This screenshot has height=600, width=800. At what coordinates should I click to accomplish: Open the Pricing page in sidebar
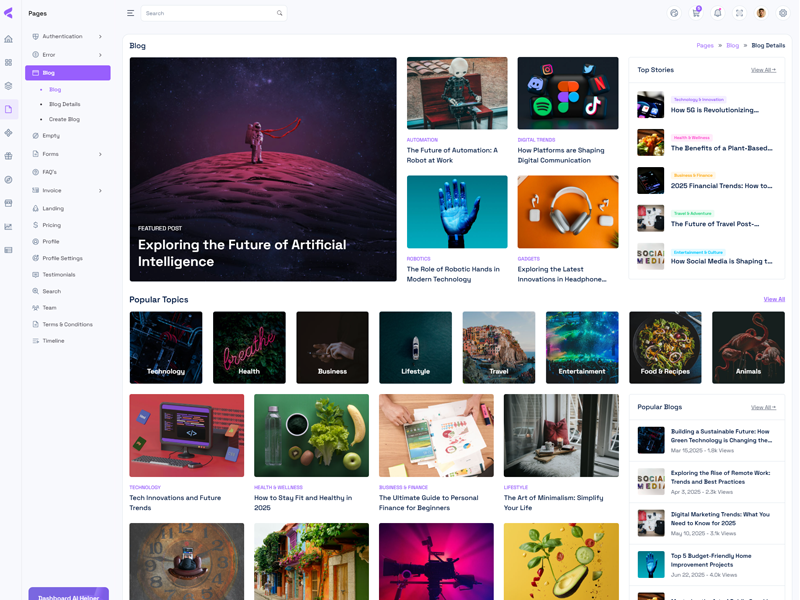coord(51,225)
